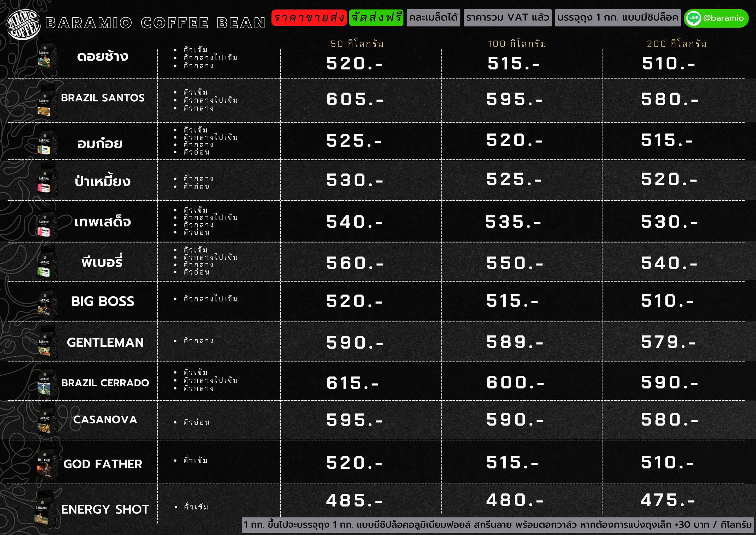Click the red ราคาขายส่ง badge
This screenshot has width=756, height=535.
309,18
